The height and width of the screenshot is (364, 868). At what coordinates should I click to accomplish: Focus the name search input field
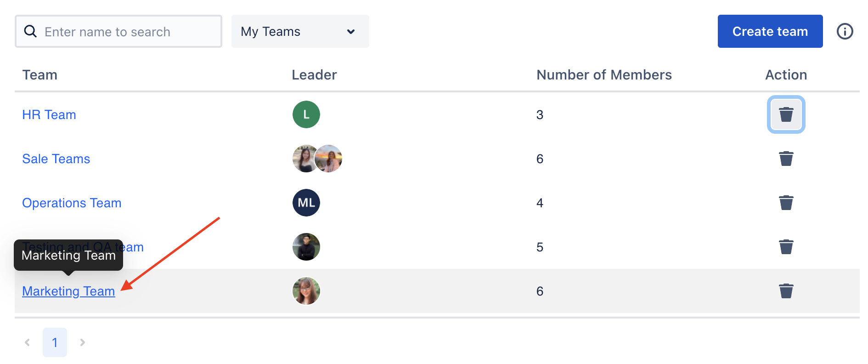[x=118, y=31]
